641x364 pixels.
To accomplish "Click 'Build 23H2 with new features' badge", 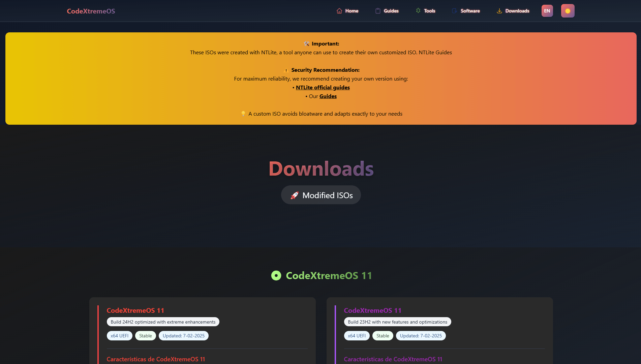I will [x=398, y=322].
